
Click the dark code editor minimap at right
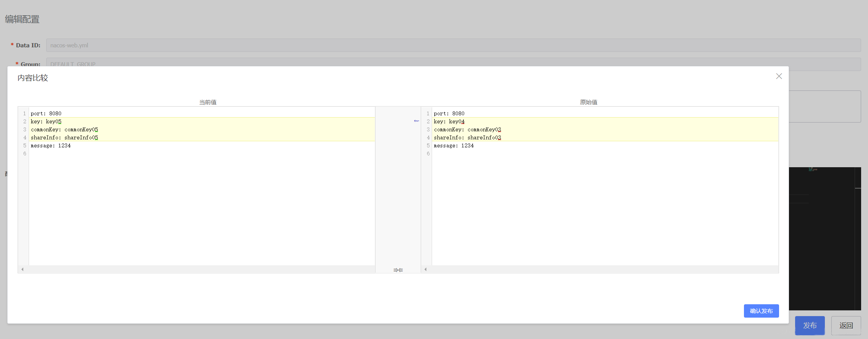[824, 237]
